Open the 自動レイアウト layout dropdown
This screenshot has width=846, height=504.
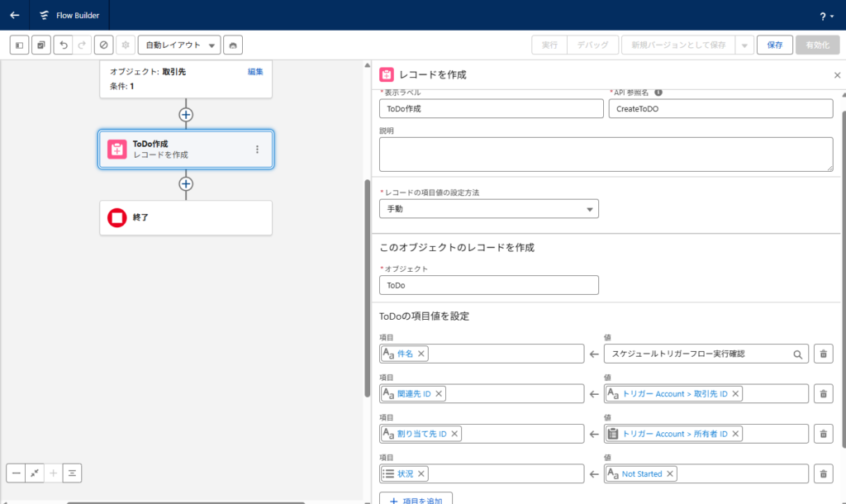coord(179,45)
